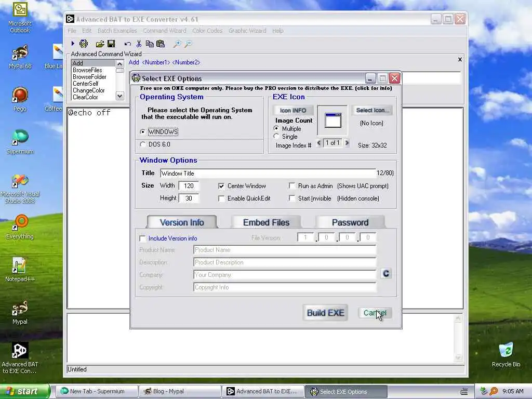Viewport: 532px width, 399px height.
Task: Click the Everything search desktop icon
Action: (20, 227)
